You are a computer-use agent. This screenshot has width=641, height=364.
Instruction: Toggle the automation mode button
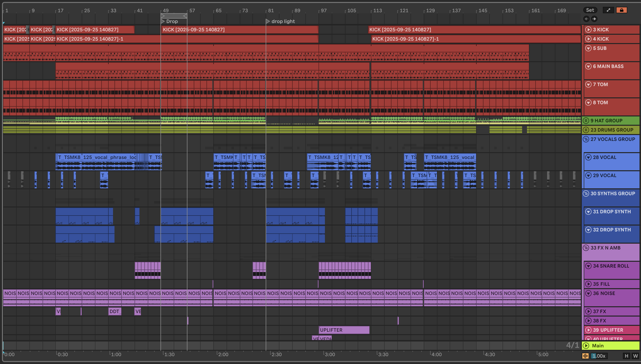click(x=608, y=10)
